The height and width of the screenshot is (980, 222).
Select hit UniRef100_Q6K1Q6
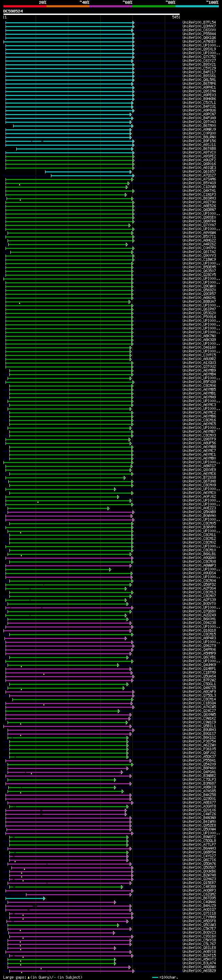(199, 38)
